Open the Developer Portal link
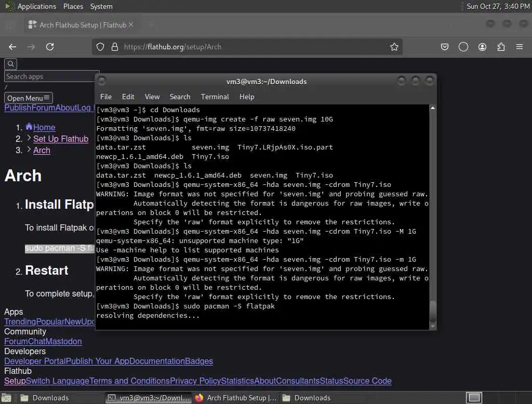 click(35, 361)
